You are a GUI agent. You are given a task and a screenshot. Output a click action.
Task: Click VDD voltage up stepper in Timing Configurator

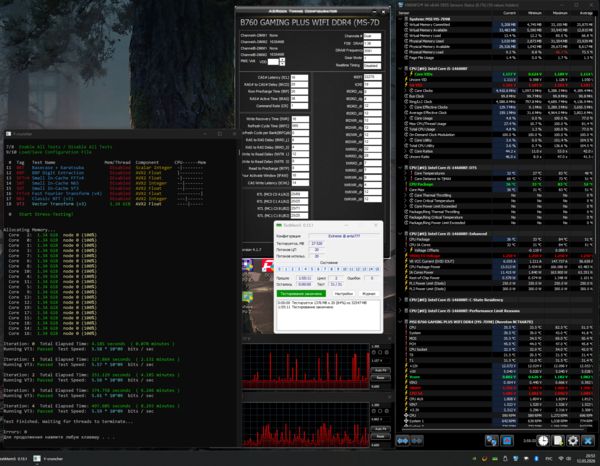[282, 59]
